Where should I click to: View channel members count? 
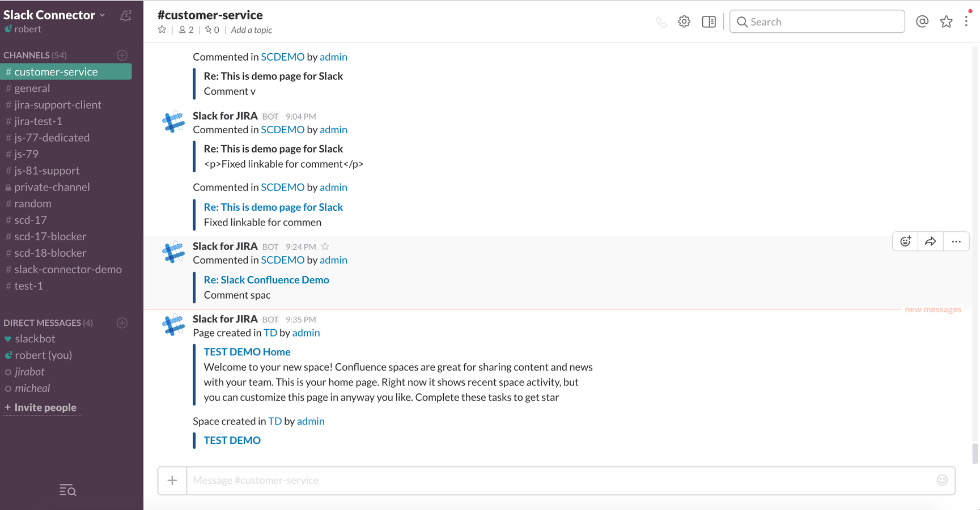click(186, 29)
